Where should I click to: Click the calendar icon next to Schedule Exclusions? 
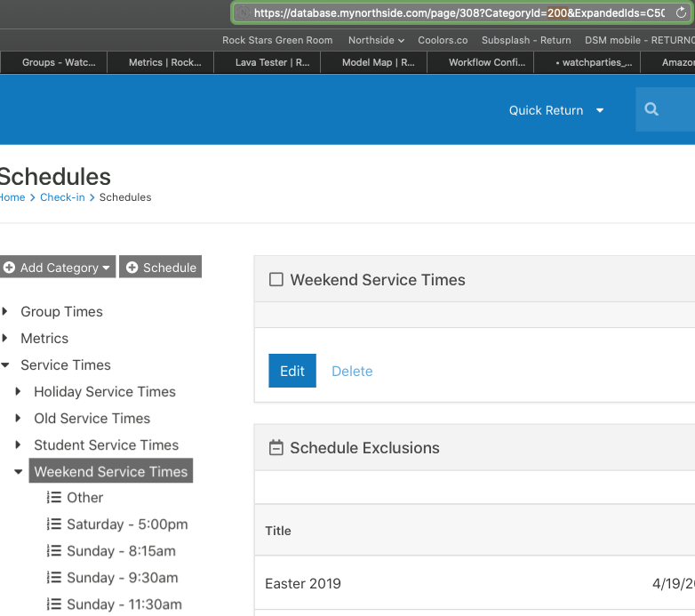point(276,448)
